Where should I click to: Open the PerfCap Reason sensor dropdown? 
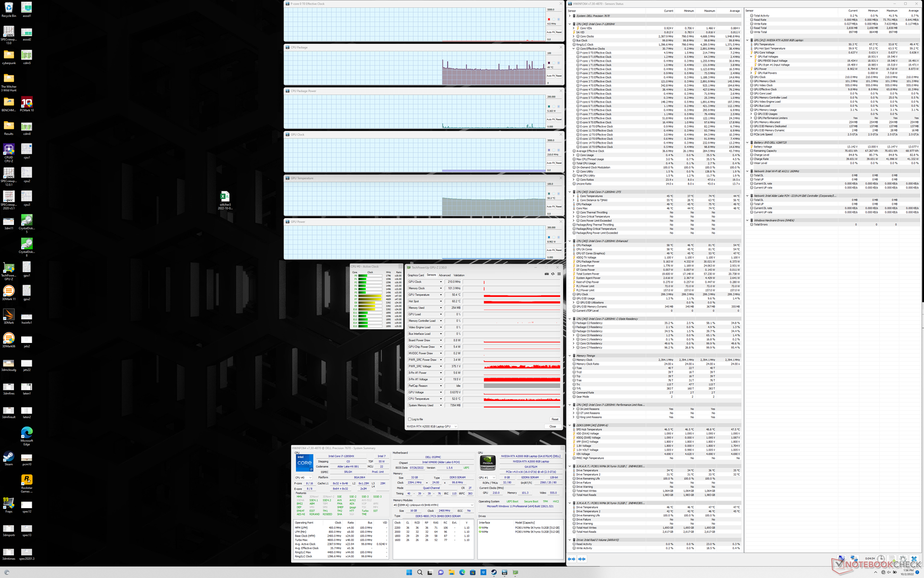(x=440, y=386)
